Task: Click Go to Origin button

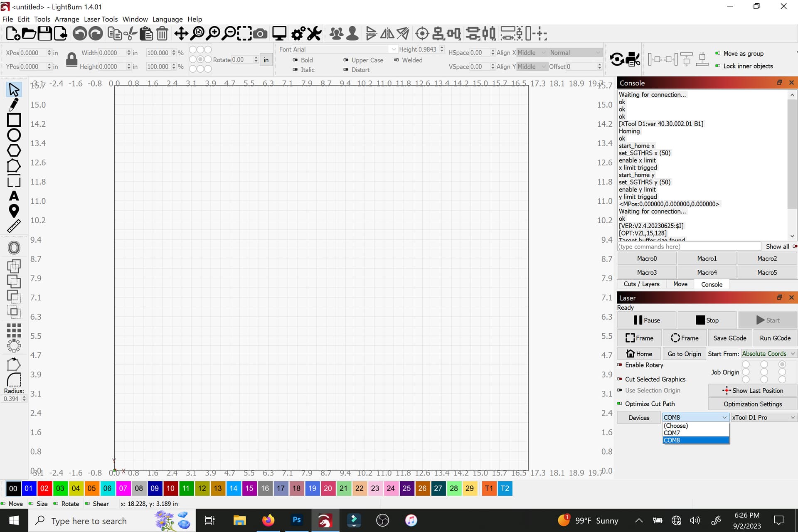Action: (684, 354)
